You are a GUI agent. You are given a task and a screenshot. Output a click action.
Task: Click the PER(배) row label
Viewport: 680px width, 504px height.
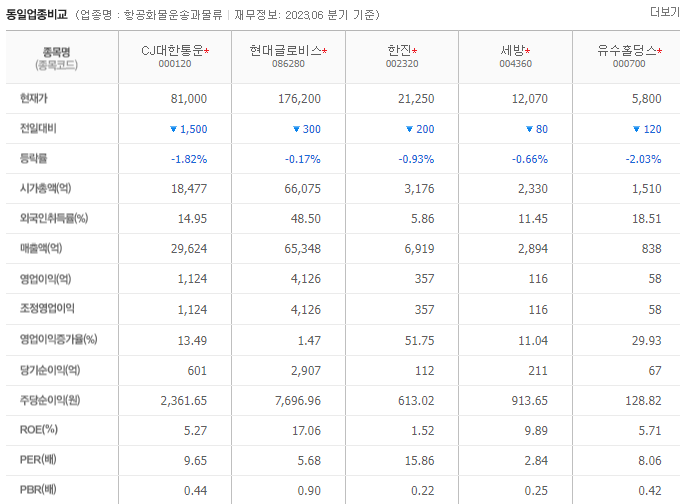tap(38, 459)
